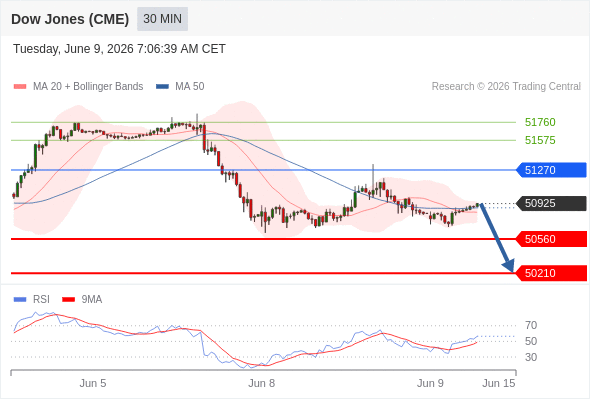Click the chart timestamp Tuesday, June 9, 2026

pos(119,49)
